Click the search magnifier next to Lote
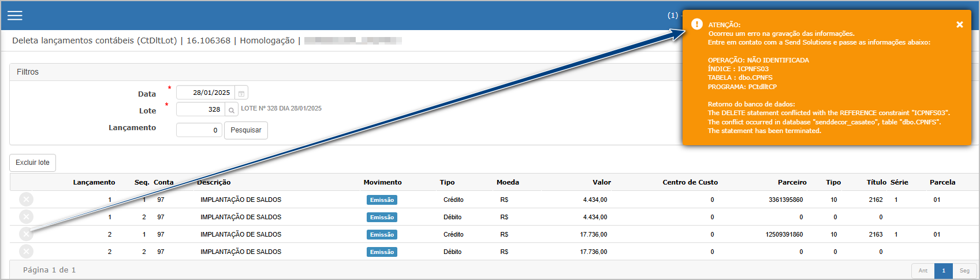The width and height of the screenshot is (980, 280). pos(231,110)
